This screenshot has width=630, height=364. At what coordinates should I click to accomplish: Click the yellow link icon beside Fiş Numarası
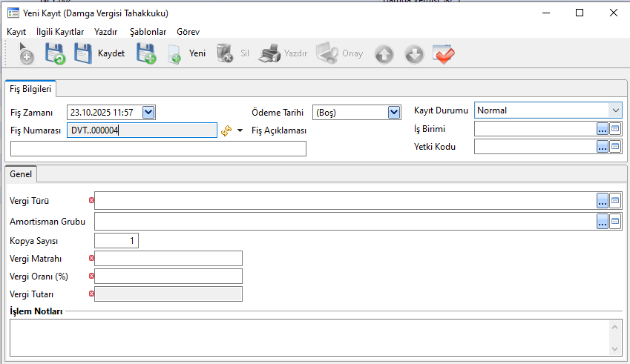point(227,130)
